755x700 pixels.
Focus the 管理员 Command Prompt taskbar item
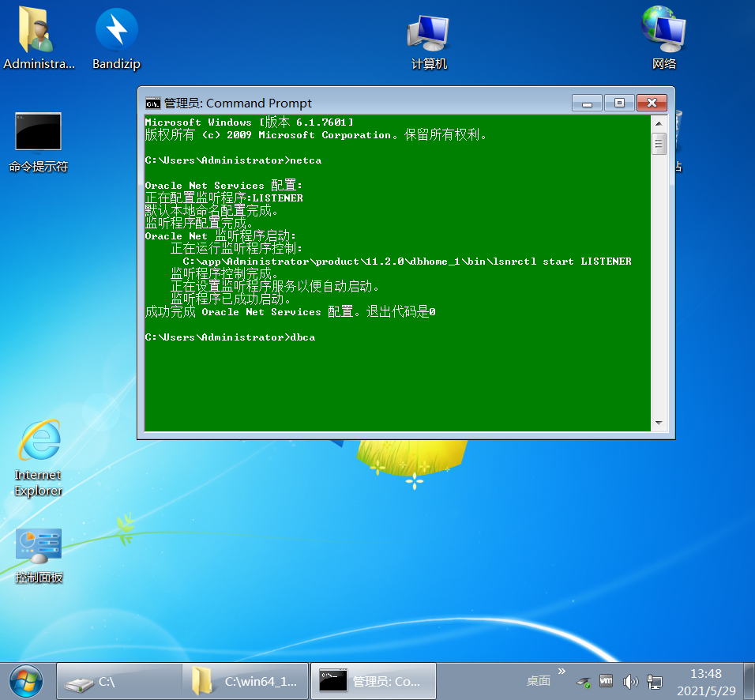371,680
